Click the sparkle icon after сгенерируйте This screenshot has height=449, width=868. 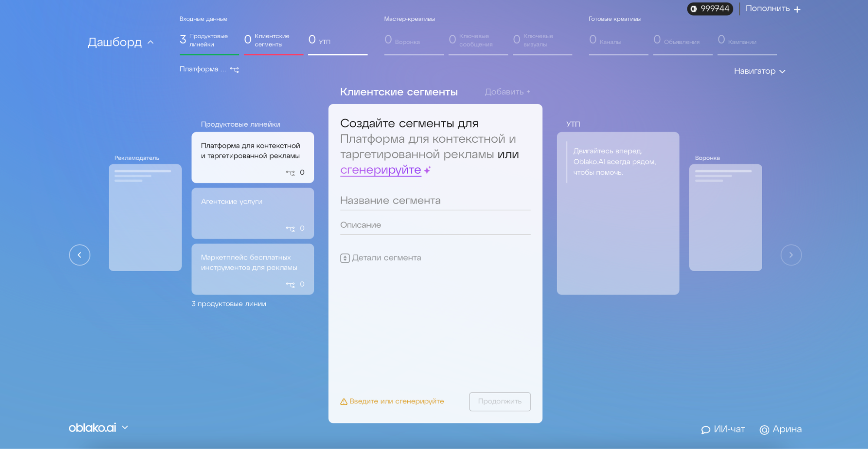428,170
